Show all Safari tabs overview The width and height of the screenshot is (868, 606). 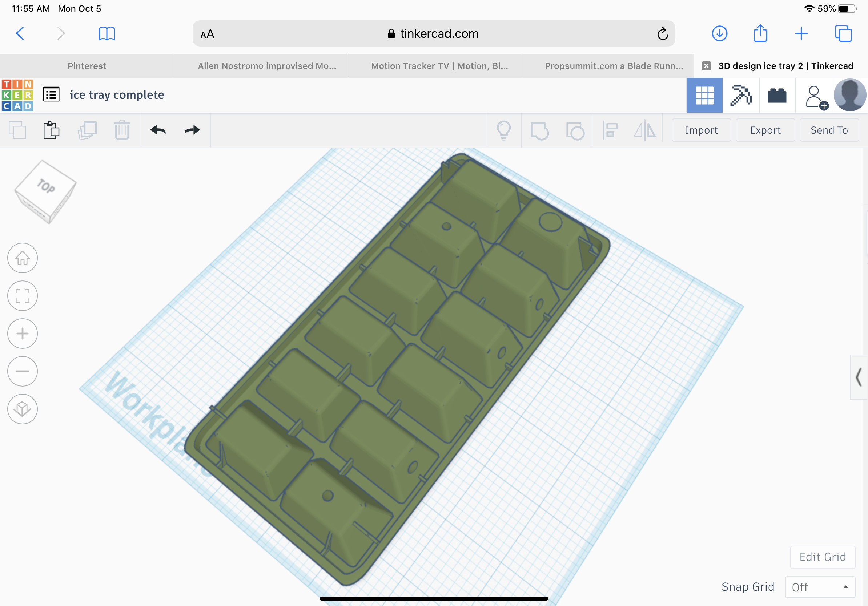[843, 34]
